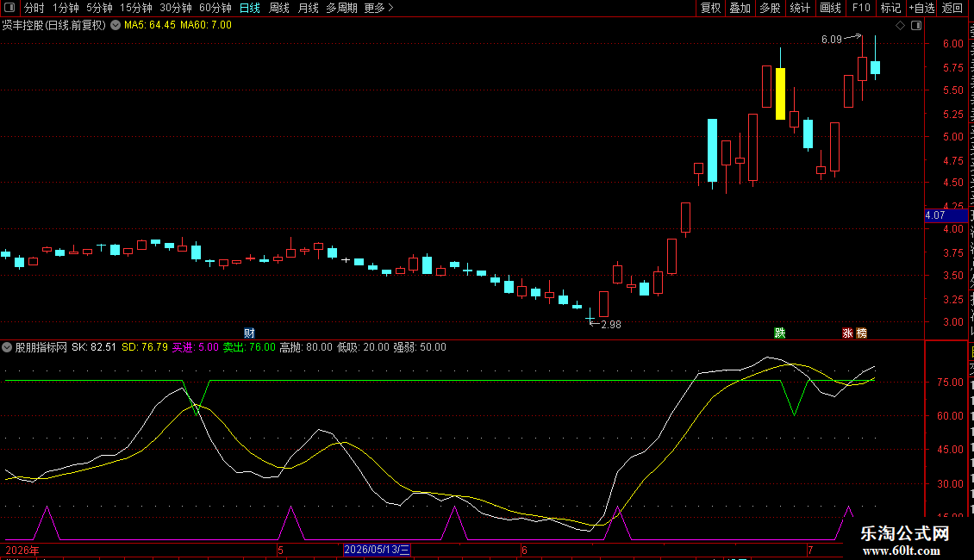Open 多周期 multi-period view
This screenshot has height=560, width=974.
(x=341, y=8)
